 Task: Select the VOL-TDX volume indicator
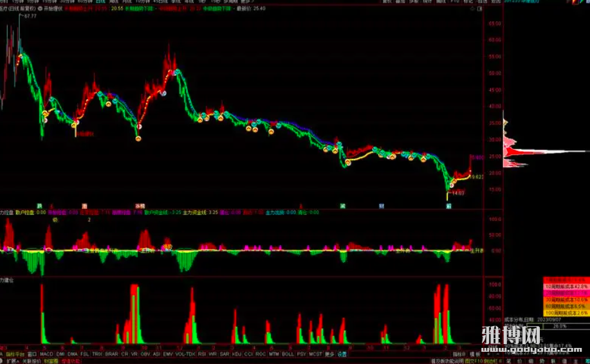pos(185,354)
